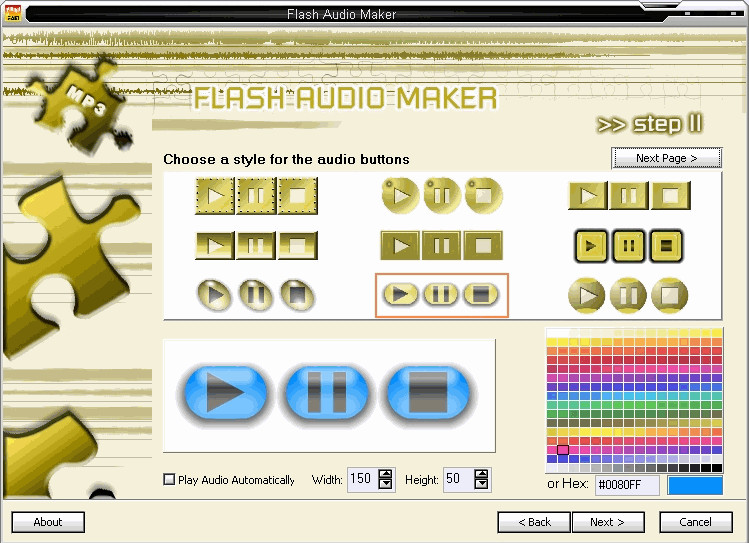Screen dimensions: 749x543
Task: Select the top-right beveled square pause style
Action: 629,195
